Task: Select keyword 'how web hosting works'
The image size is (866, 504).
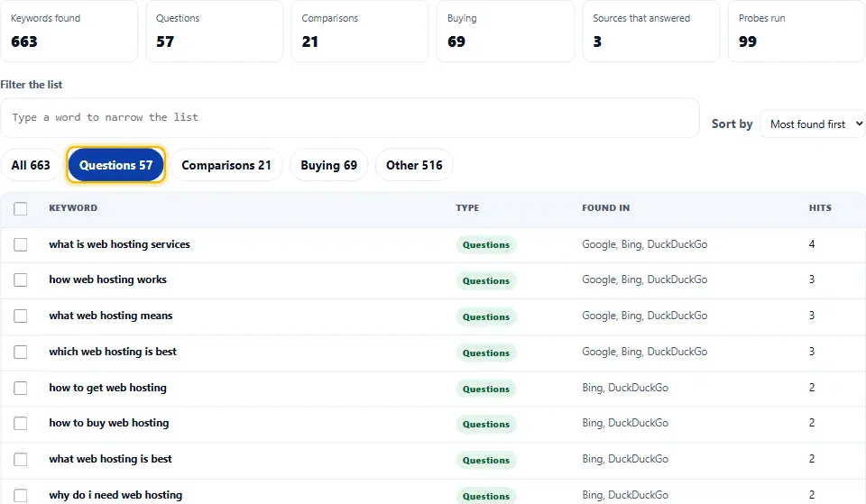Action: pyautogui.click(x=107, y=279)
